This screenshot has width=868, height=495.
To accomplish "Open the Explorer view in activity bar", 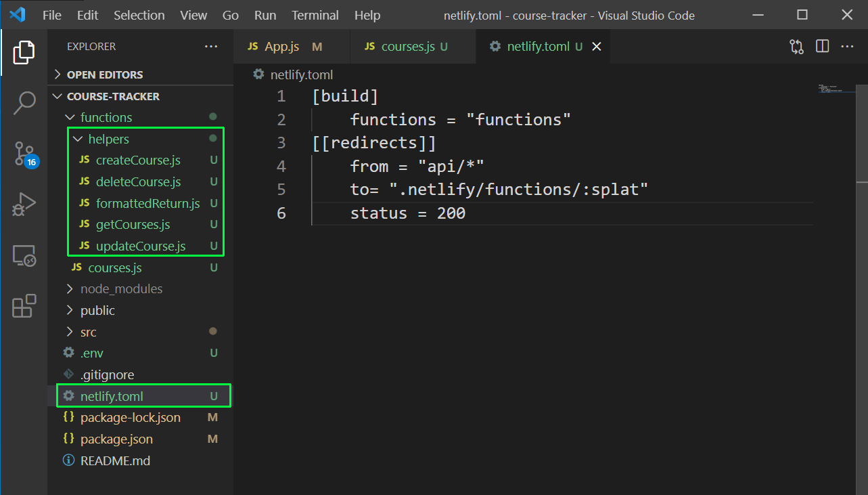I will (24, 51).
